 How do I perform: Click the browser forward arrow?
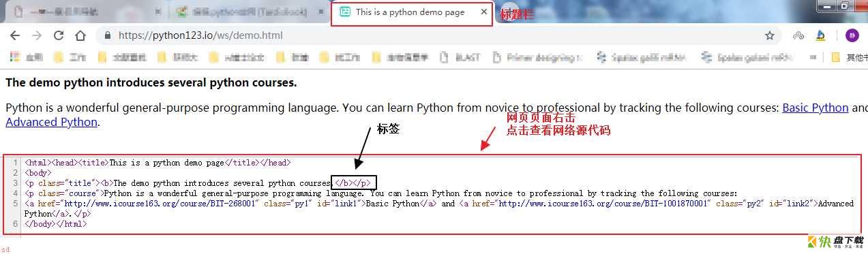(x=37, y=35)
